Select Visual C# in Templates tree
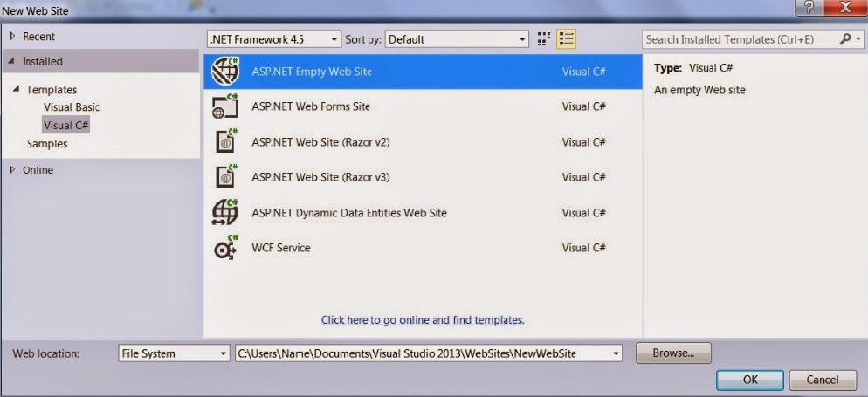The width and height of the screenshot is (868, 397). tap(65, 125)
